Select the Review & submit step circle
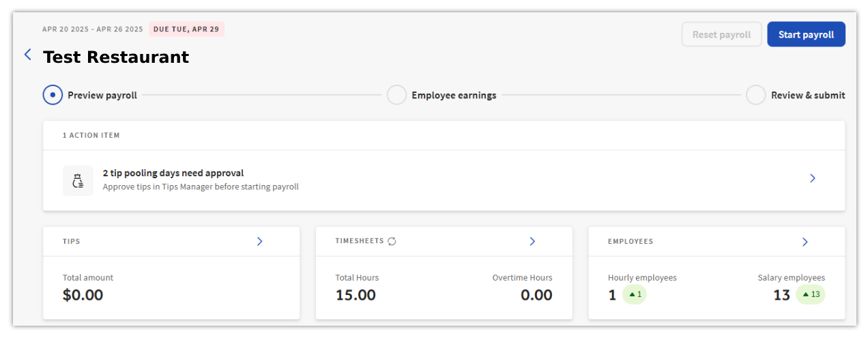This screenshot has height=338, width=868. tap(755, 95)
